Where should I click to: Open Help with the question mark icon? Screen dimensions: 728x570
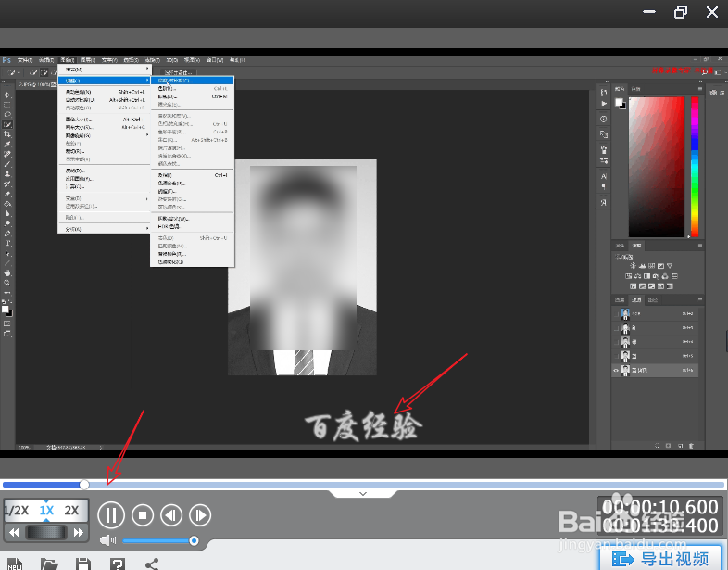(x=118, y=564)
